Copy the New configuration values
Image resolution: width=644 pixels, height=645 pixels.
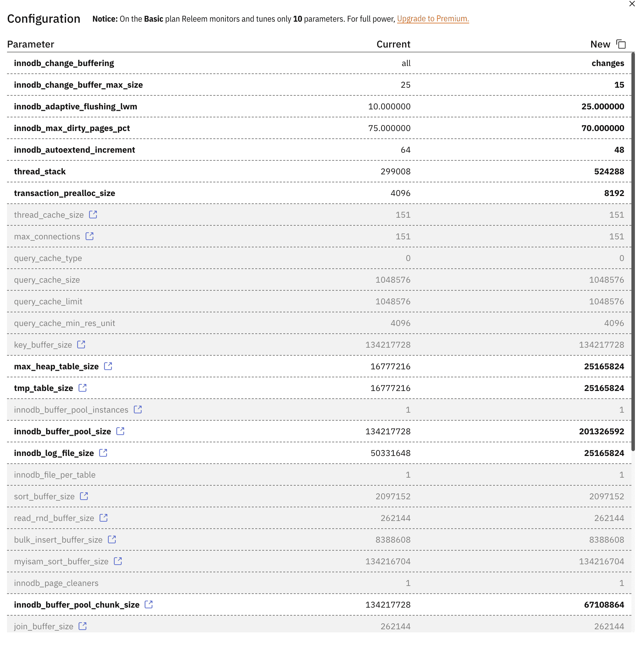coord(621,44)
